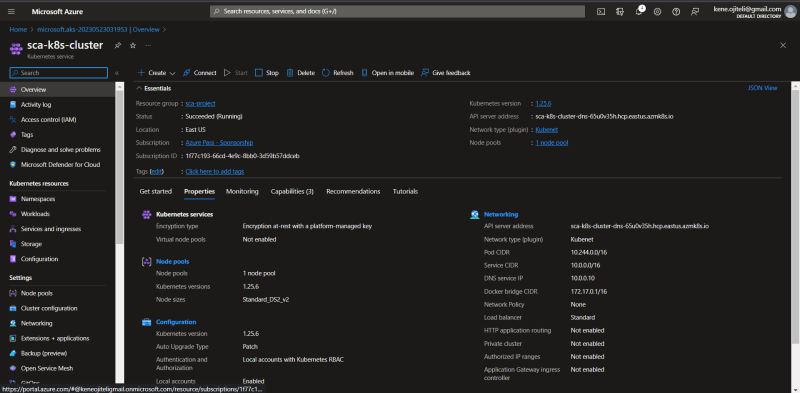This screenshot has width=800, height=393.
Task: Open Open Service Mesh settings
Action: 46,368
